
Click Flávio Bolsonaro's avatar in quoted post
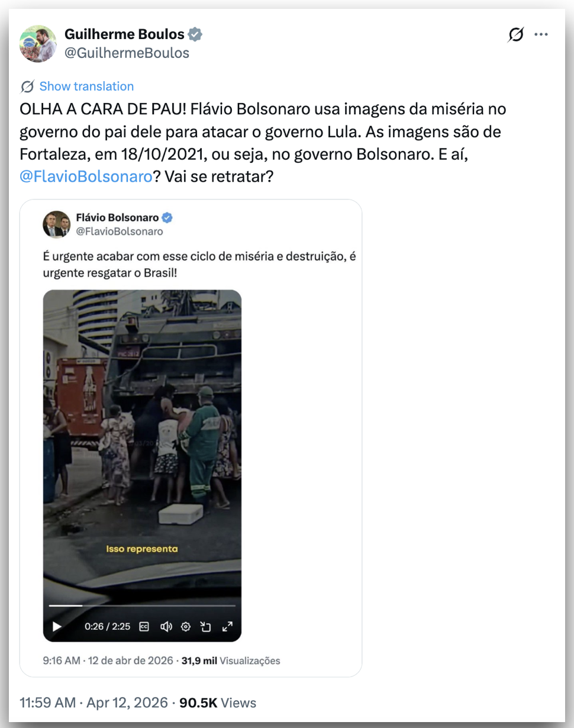click(x=56, y=224)
